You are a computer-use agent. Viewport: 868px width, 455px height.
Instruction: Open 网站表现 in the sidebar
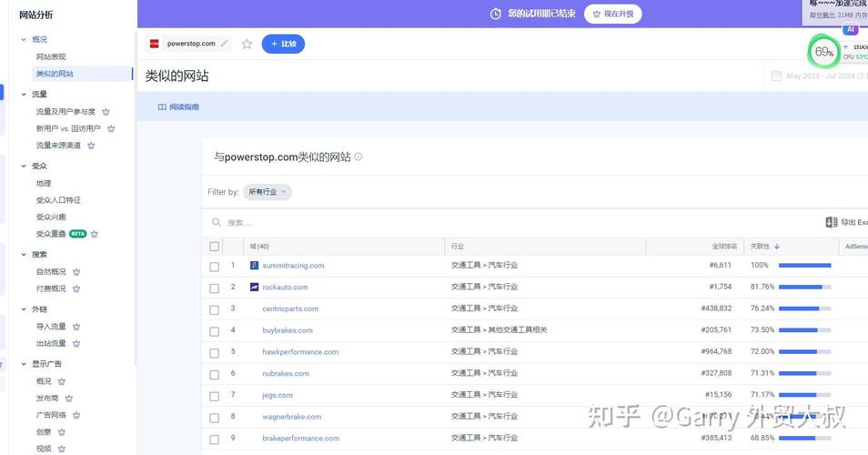[x=51, y=56]
